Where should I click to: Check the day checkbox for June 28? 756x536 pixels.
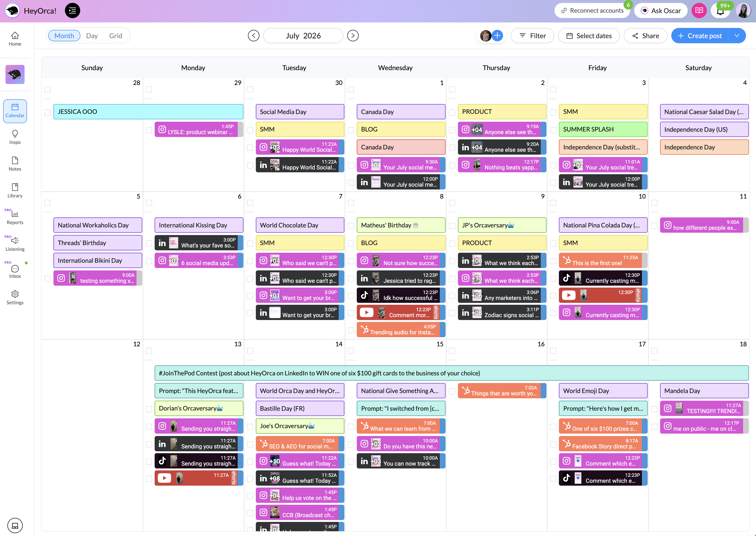(47, 89)
